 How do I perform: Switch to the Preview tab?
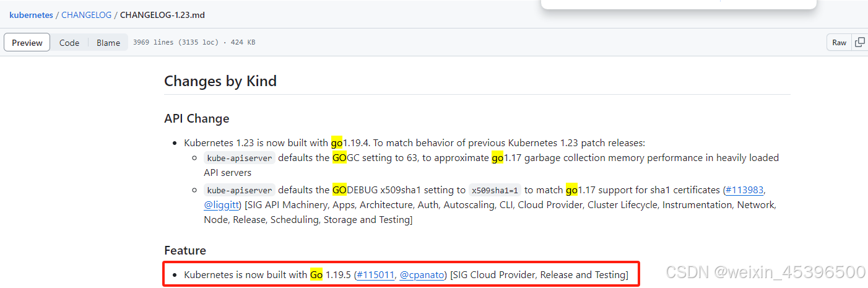click(x=27, y=43)
